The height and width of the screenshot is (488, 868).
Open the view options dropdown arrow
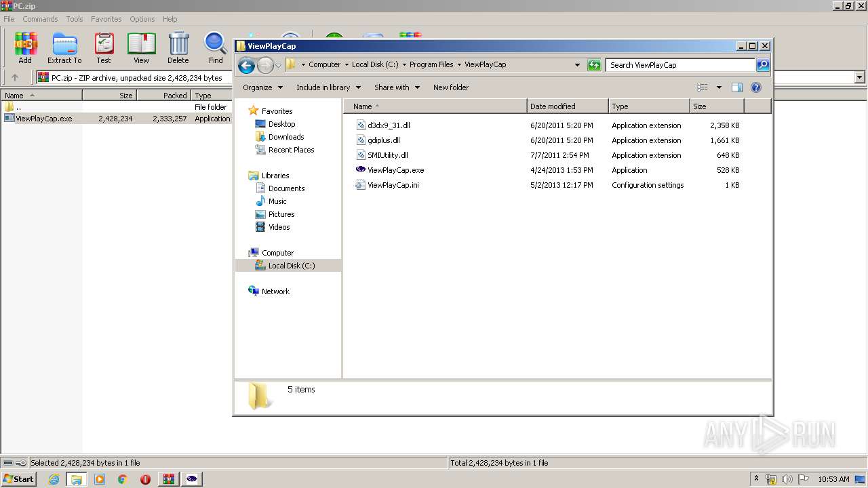[x=719, y=87]
